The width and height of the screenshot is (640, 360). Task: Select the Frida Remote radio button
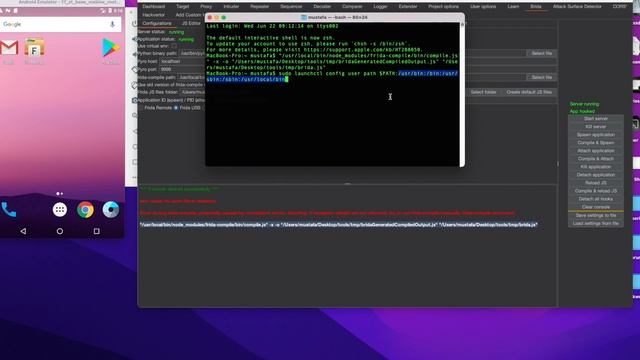(x=141, y=108)
